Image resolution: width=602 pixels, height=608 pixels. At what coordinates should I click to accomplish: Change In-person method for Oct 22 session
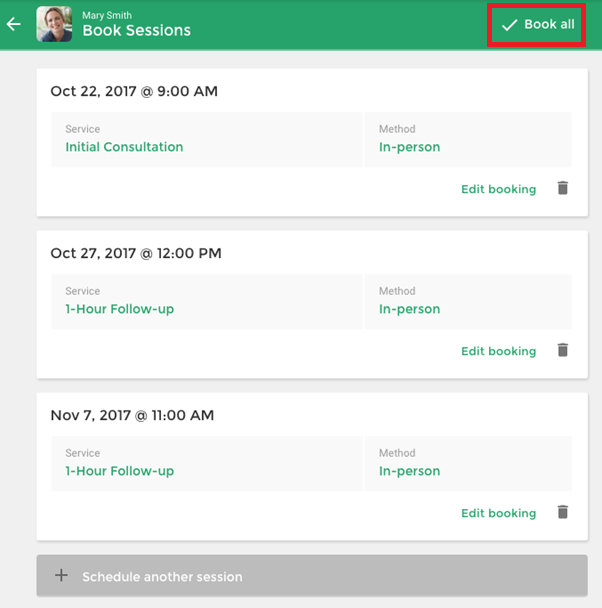click(468, 140)
